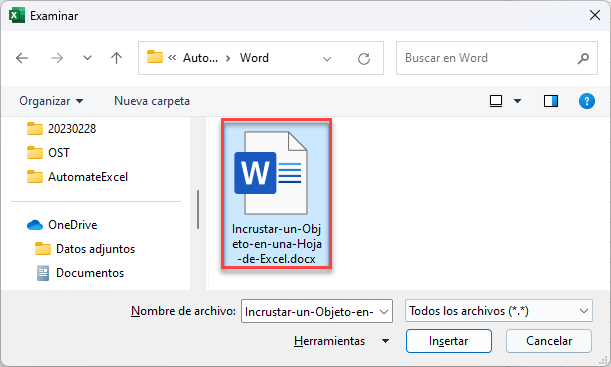Select the Word breadcrumb segment
The height and width of the screenshot is (367, 611).
(x=254, y=58)
